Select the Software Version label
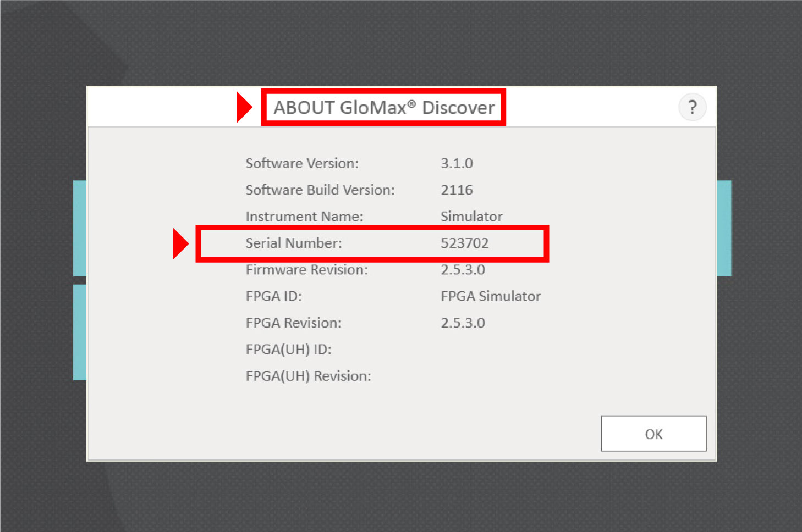 point(302,164)
